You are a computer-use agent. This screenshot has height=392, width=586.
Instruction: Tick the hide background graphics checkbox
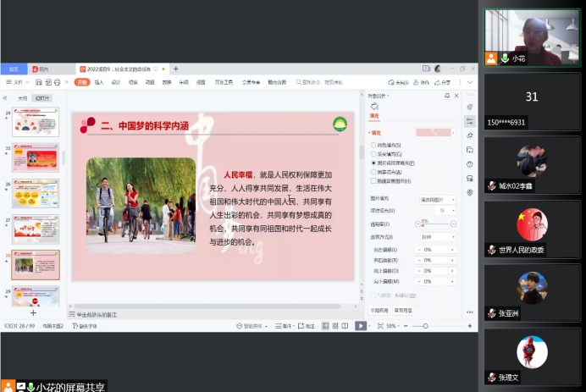374,180
